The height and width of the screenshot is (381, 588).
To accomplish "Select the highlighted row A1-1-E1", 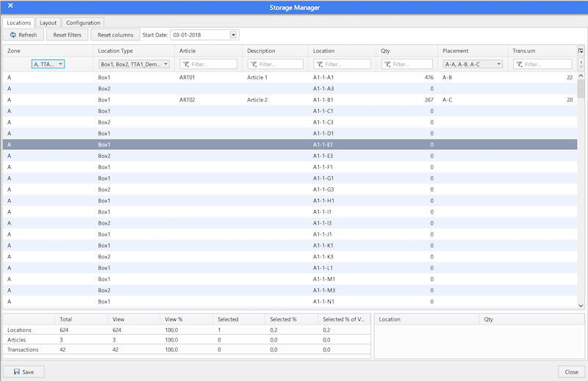I will click(290, 145).
